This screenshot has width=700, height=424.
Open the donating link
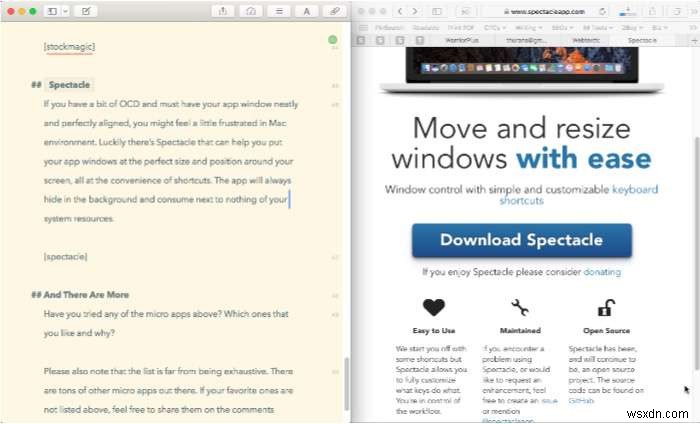pos(602,272)
